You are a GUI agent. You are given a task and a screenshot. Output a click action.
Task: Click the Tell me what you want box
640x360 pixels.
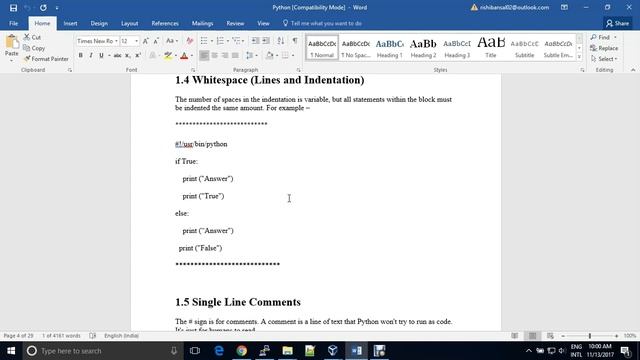click(322, 23)
